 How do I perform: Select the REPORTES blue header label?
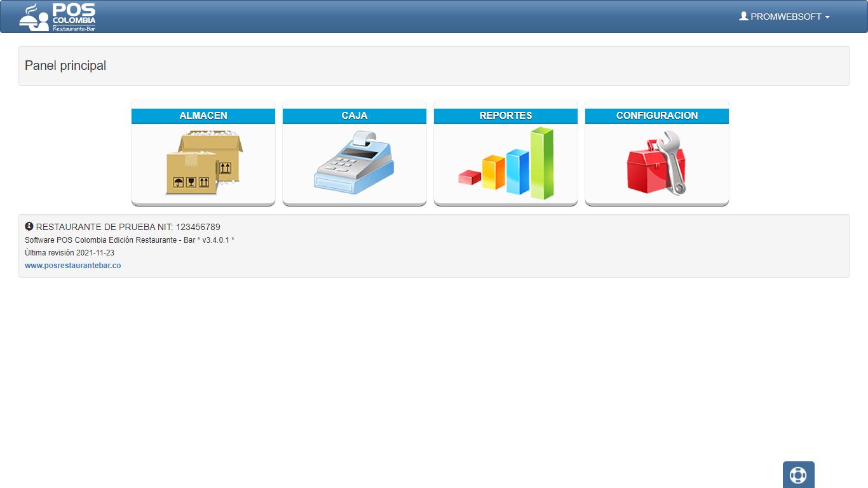tap(506, 116)
